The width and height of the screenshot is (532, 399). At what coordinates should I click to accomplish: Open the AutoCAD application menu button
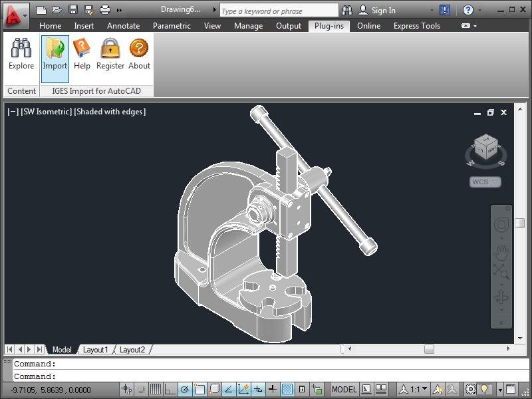click(16, 15)
